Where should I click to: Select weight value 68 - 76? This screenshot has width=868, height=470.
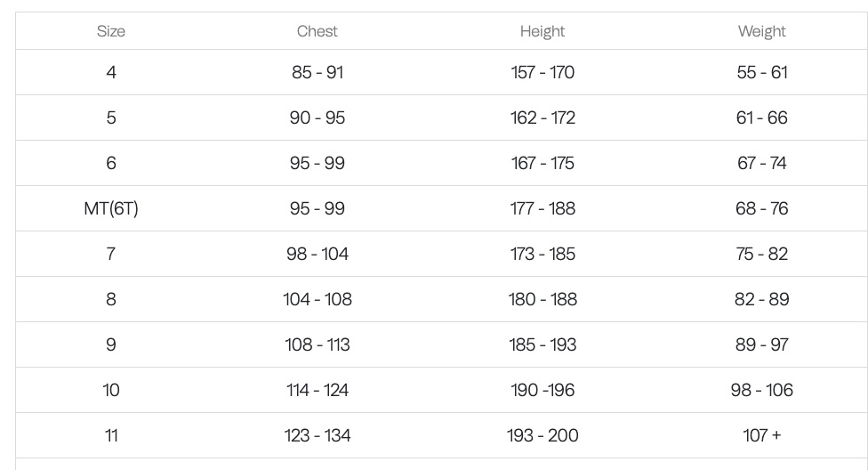pos(762,208)
